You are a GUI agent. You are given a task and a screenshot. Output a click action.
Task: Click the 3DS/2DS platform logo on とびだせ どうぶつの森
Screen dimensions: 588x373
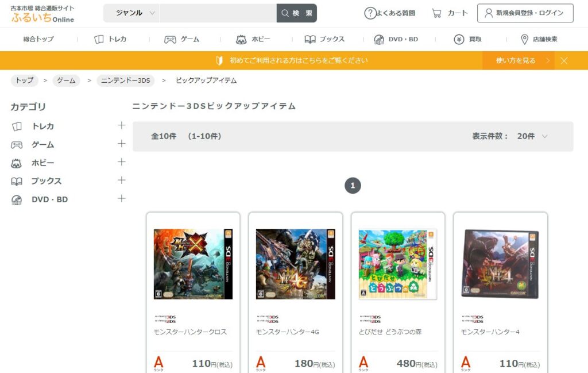(370, 319)
